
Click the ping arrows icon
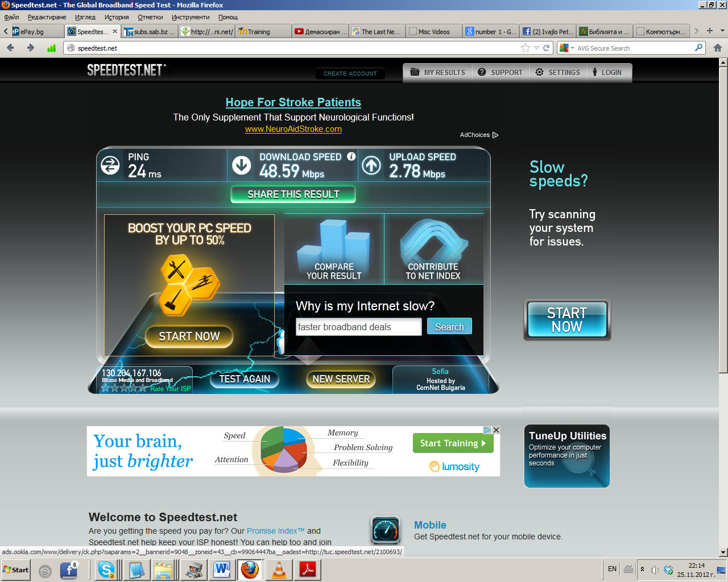tap(110, 165)
